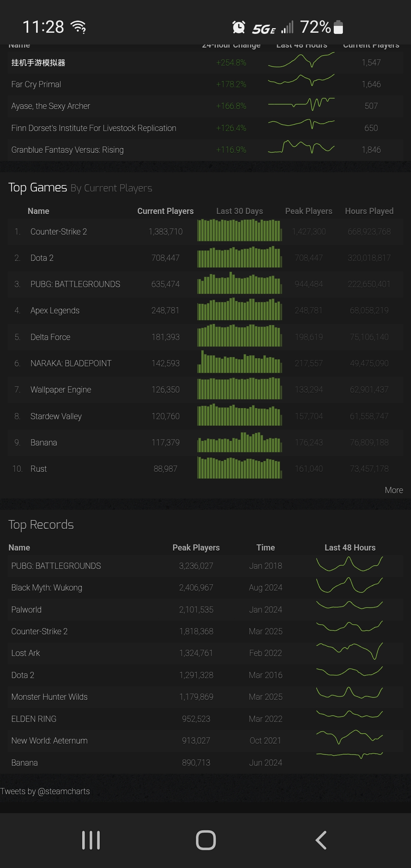Open Apex Legends game page

point(55,310)
